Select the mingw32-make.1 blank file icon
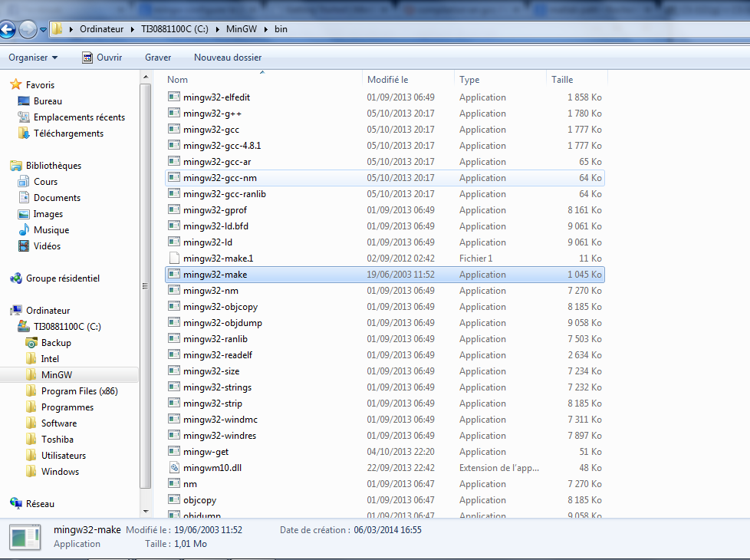750x560 pixels. point(174,259)
